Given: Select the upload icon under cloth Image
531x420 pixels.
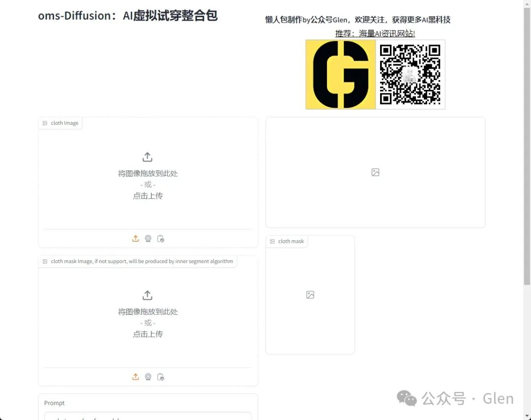Looking at the screenshot, I should pyautogui.click(x=136, y=238).
